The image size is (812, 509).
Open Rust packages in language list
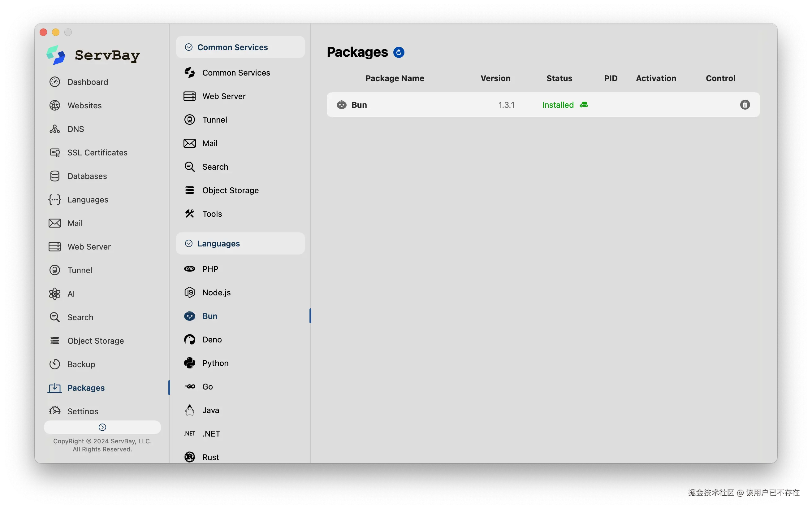(210, 457)
